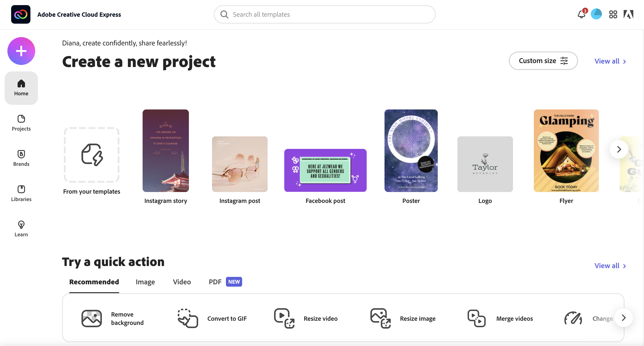Click the Search all templates field
This screenshot has height=346, width=644.
pyautogui.click(x=325, y=15)
